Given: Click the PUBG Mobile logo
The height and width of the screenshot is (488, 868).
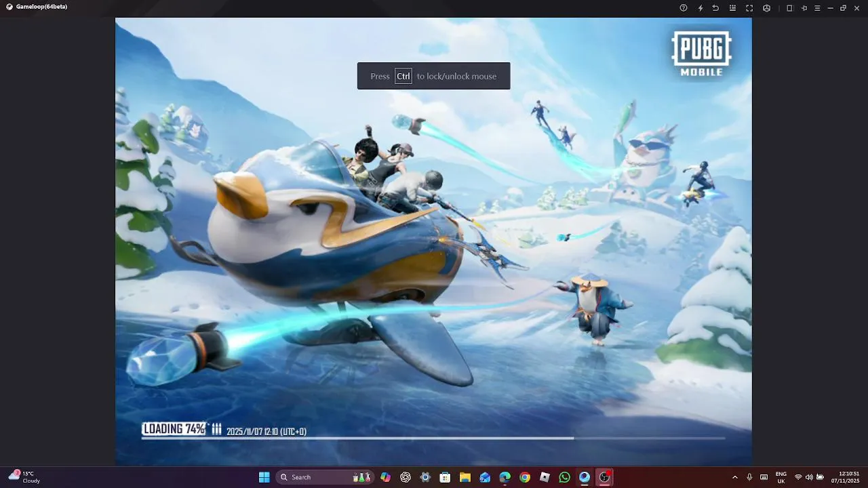Looking at the screenshot, I should point(701,53).
